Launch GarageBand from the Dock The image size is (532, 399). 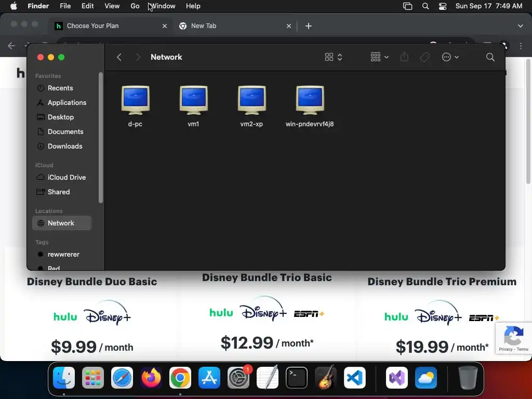tap(326, 378)
